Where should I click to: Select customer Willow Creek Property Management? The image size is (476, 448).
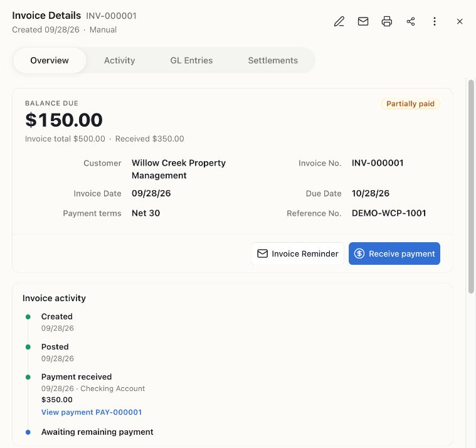pos(179,169)
